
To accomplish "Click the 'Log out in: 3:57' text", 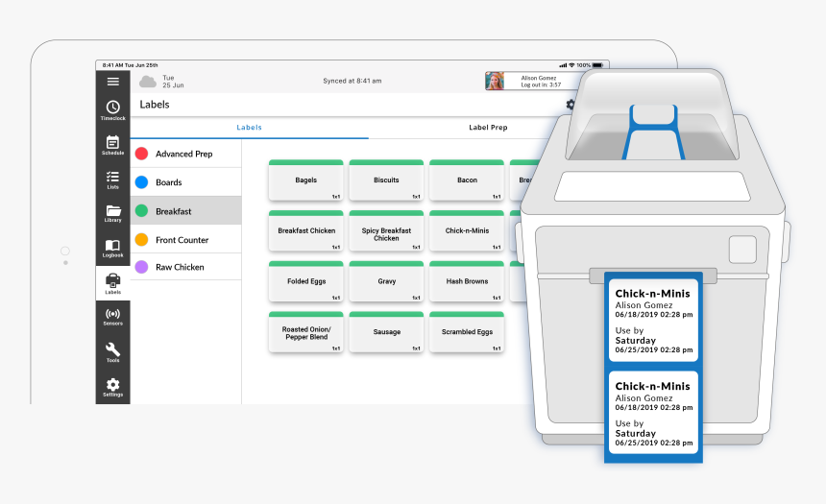I will click(x=541, y=84).
